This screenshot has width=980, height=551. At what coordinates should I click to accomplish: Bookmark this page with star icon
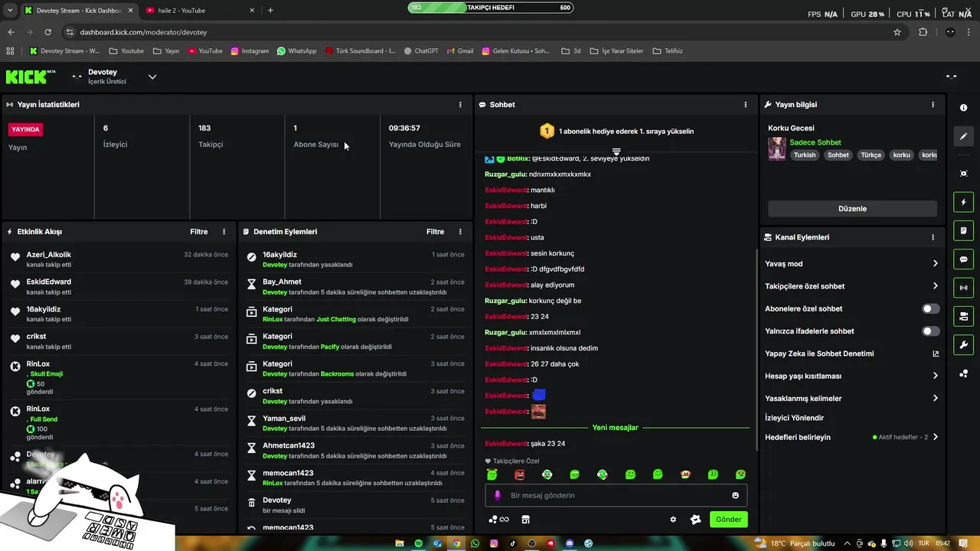click(897, 32)
